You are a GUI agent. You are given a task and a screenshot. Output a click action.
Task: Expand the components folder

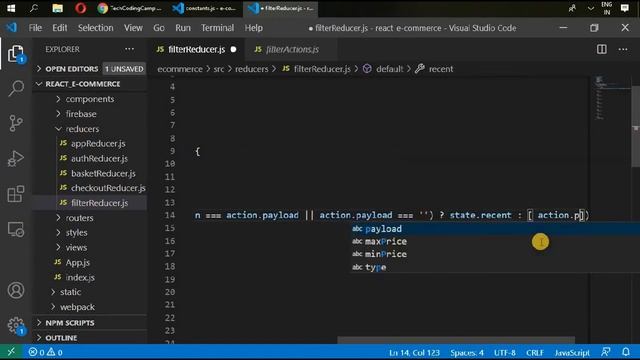coord(90,99)
